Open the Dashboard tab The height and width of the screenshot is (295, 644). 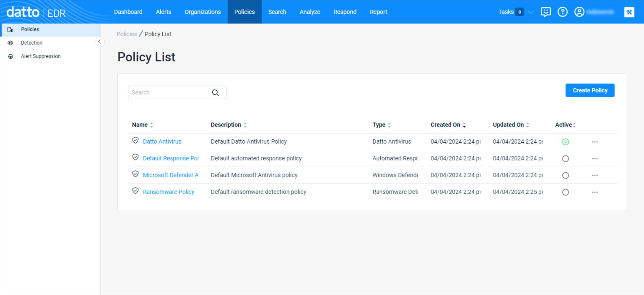pos(128,12)
